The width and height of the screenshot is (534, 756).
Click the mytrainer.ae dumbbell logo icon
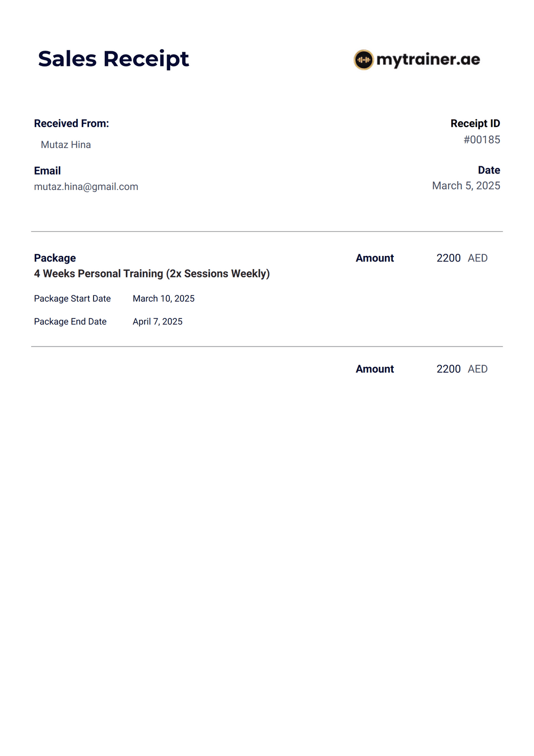point(364,60)
